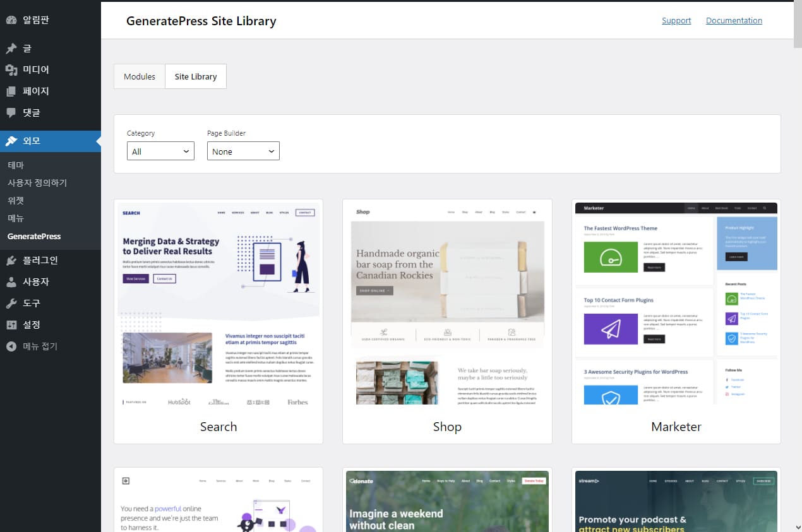802x532 pixels.
Task: Open the 설정 menu label
Action: coord(32,325)
